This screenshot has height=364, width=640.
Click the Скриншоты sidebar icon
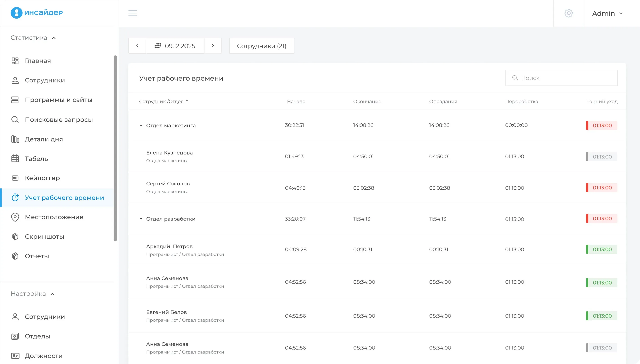pyautogui.click(x=15, y=236)
